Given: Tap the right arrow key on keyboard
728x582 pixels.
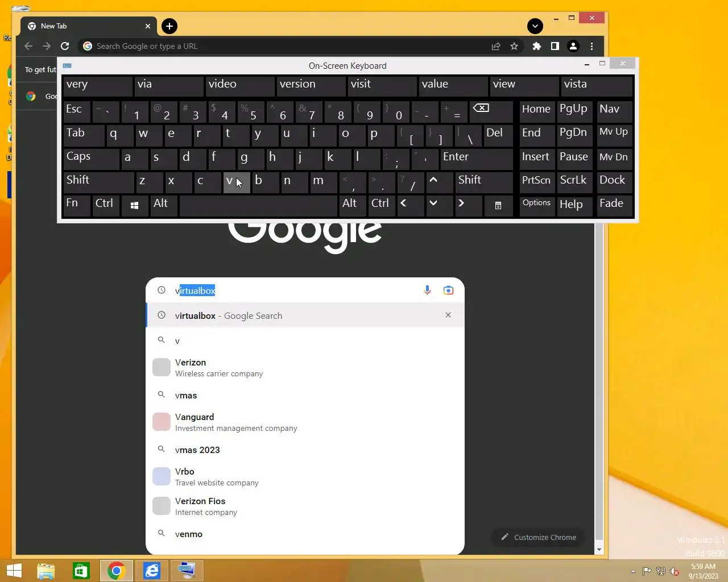Looking at the screenshot, I should [x=469, y=205].
